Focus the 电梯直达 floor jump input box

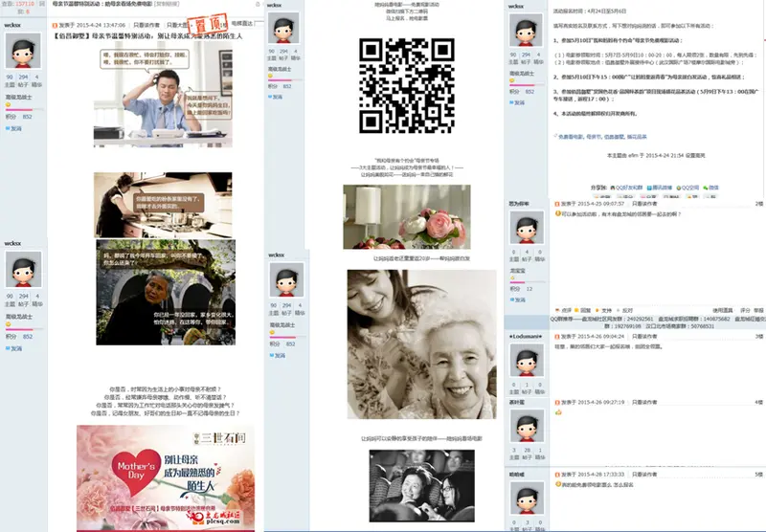[259, 23]
